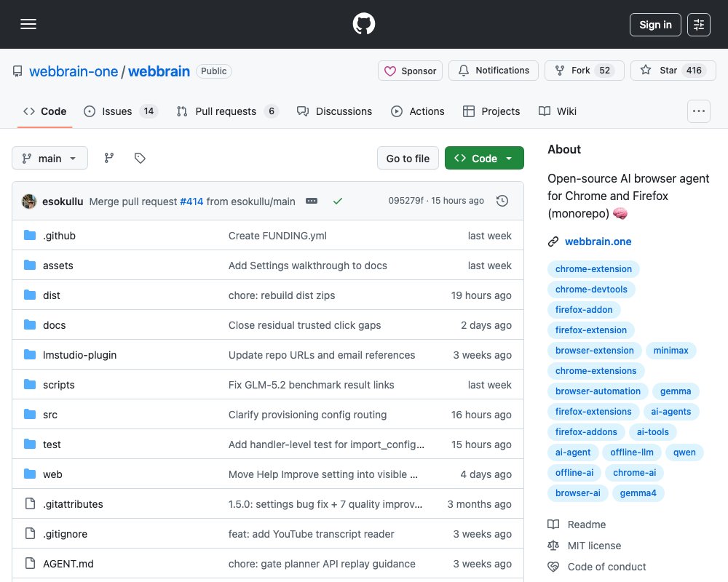Go to the GitHub home logo
Image resolution: width=728 pixels, height=582 pixels.
[363, 24]
